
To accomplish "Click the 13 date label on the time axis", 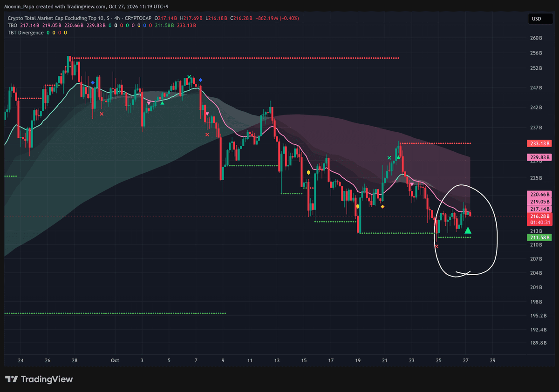I will point(277,360).
